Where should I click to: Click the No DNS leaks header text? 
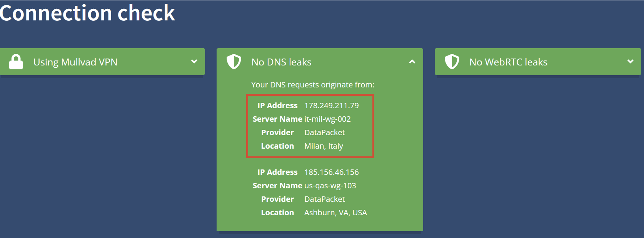pyautogui.click(x=281, y=62)
